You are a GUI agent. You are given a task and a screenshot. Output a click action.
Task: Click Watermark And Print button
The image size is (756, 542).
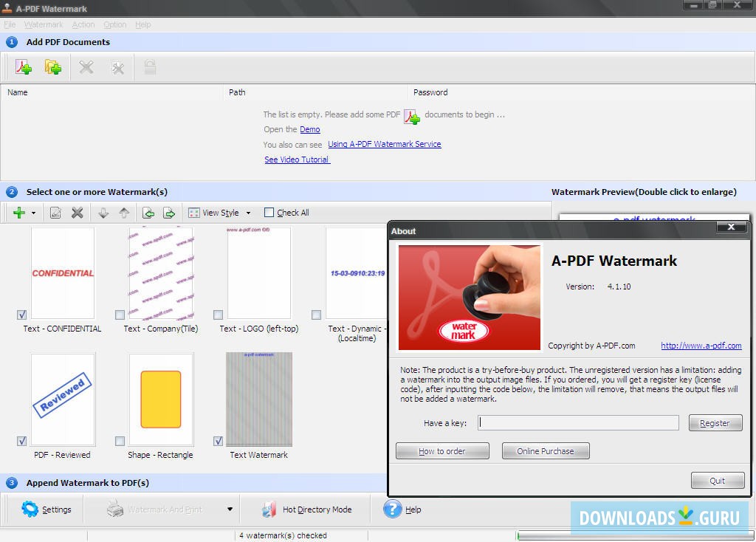click(x=154, y=510)
